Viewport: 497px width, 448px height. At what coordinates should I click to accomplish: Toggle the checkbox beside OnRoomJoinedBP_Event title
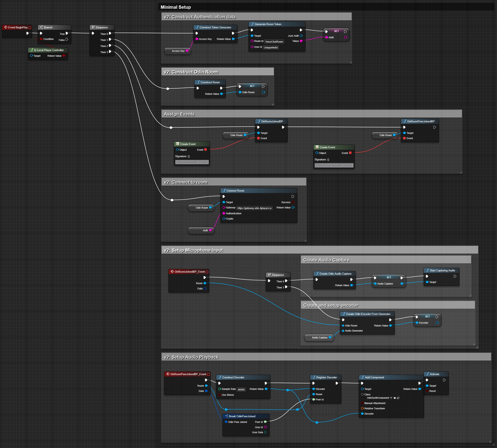click(207, 272)
